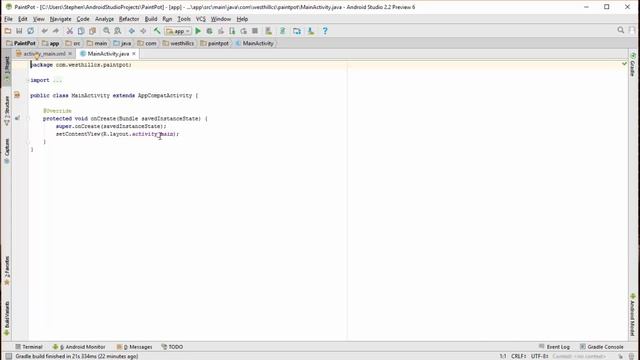Viewport: 640px width, 360px height.
Task: Navigate Forward with the grey arrow icon
Action: pyautogui.click(x=143, y=31)
